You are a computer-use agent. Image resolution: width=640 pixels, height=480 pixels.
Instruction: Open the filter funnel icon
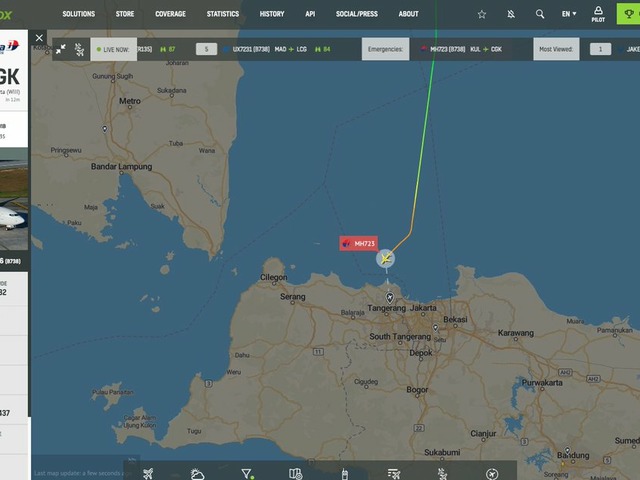247,473
